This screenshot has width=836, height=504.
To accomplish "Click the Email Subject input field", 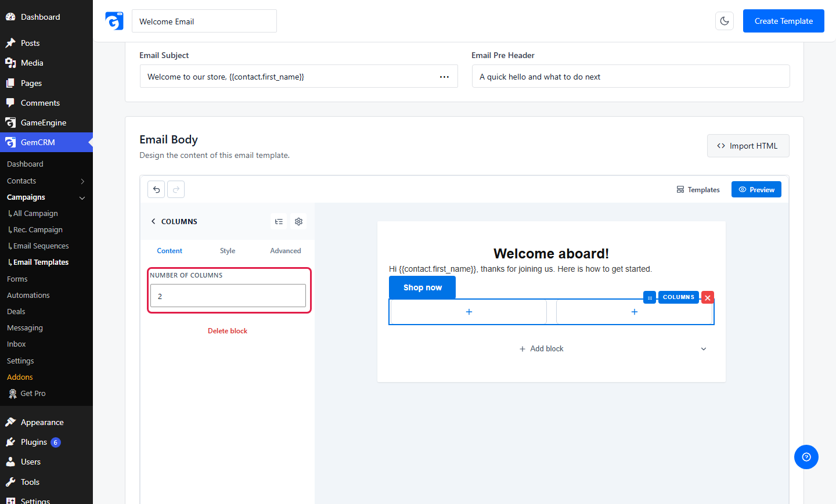I will point(299,77).
